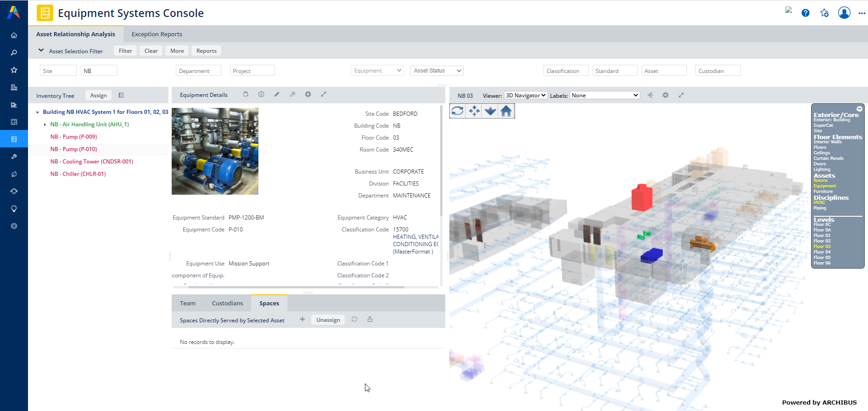The image size is (868, 411).
Task: Open the help question mark icon
Action: click(x=806, y=13)
